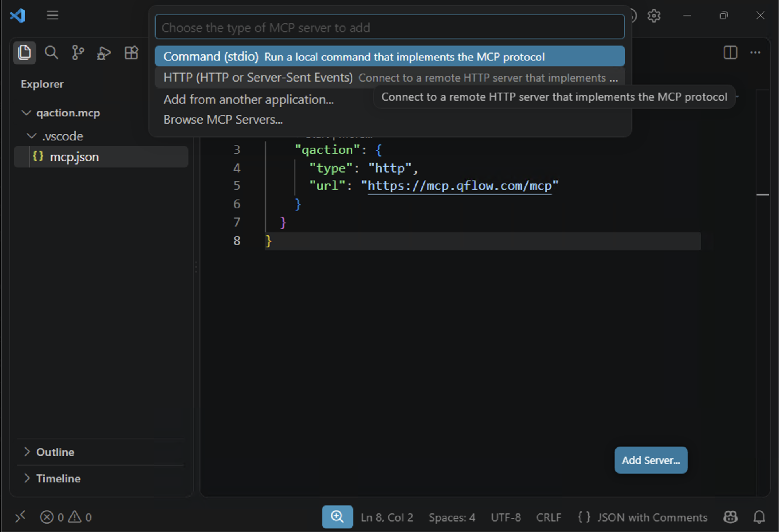Change file encoding UTF-8
The height and width of the screenshot is (532, 779).
(506, 517)
